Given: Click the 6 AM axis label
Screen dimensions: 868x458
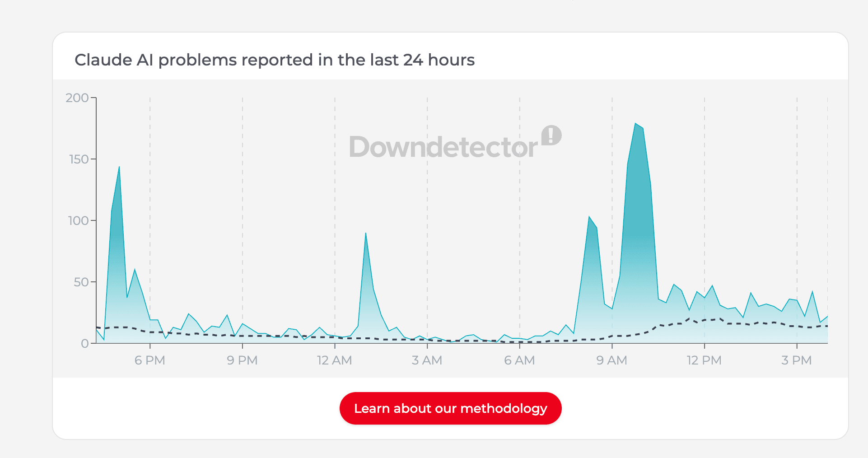Looking at the screenshot, I should click(520, 360).
